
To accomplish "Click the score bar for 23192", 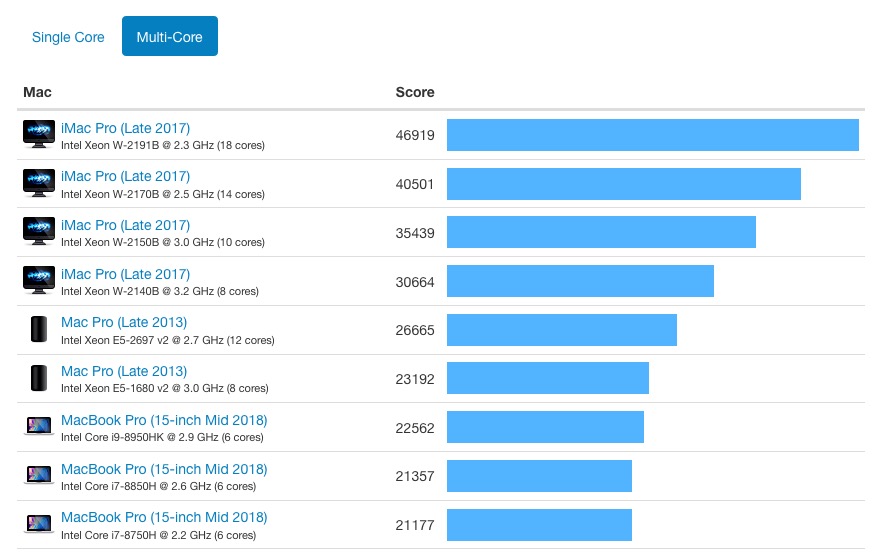I will (548, 378).
